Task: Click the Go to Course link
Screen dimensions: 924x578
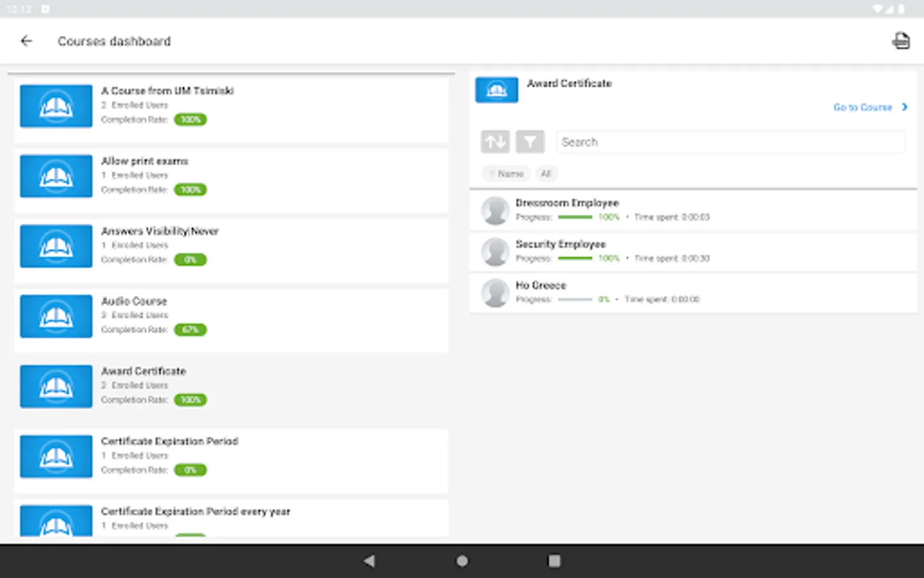Action: click(862, 107)
